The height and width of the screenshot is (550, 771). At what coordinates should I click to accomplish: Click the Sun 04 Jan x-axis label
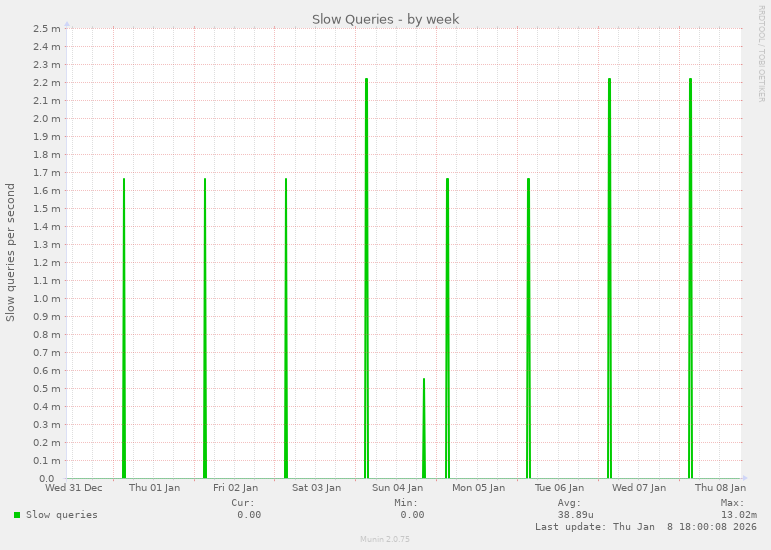tap(397, 488)
